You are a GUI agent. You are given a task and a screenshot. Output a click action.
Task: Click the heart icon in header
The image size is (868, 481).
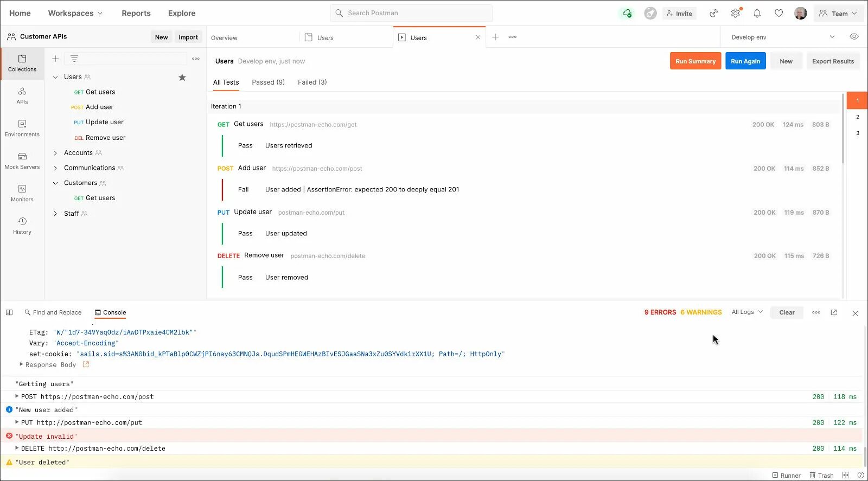coord(779,14)
